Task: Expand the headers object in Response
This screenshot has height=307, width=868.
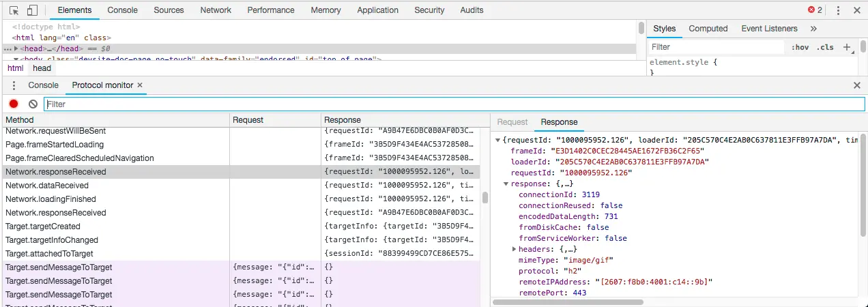Action: coord(514,250)
